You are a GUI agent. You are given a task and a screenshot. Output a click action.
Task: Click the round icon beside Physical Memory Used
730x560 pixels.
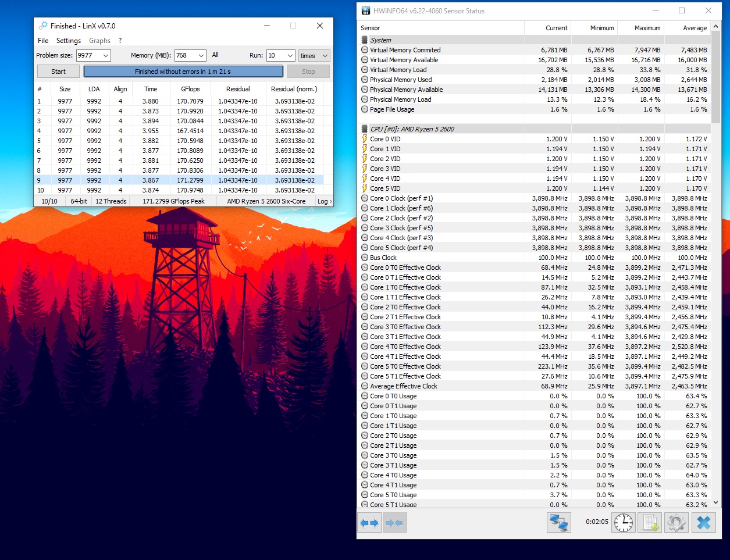click(x=365, y=80)
